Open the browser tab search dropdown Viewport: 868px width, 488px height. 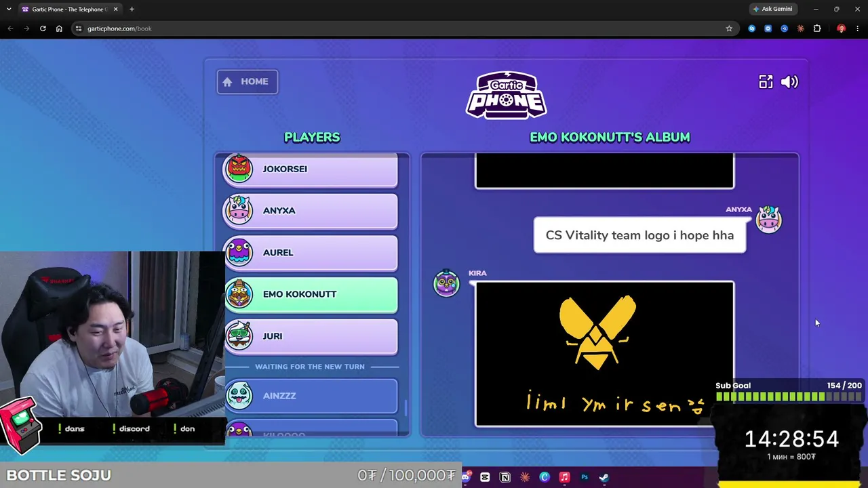[x=9, y=9]
